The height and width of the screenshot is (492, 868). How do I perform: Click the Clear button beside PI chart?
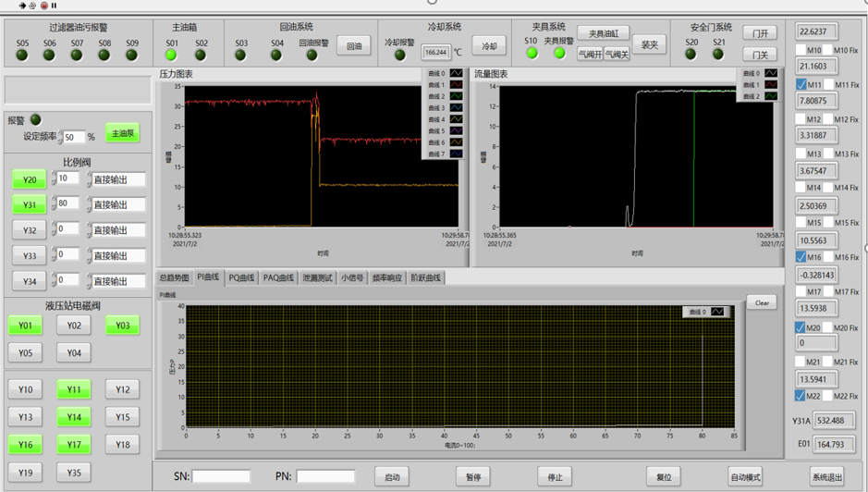point(762,302)
